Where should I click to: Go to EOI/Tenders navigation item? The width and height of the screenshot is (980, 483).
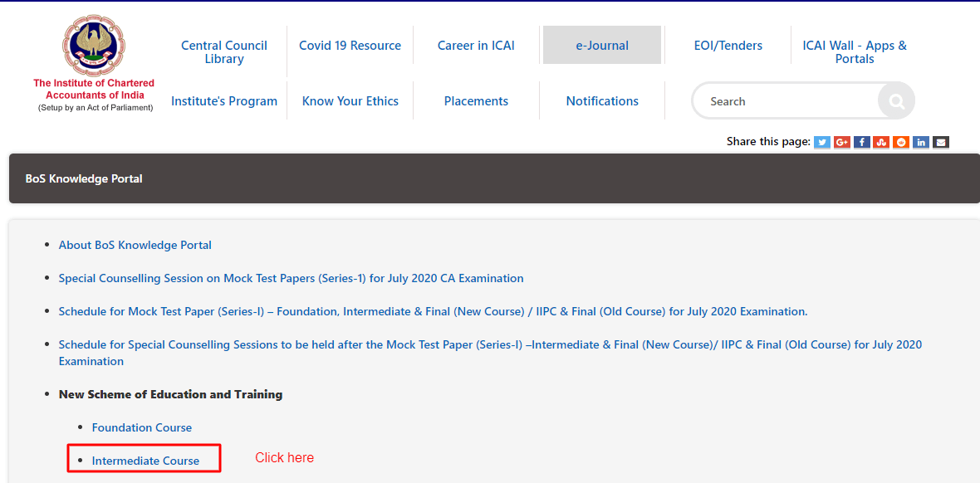(x=728, y=46)
